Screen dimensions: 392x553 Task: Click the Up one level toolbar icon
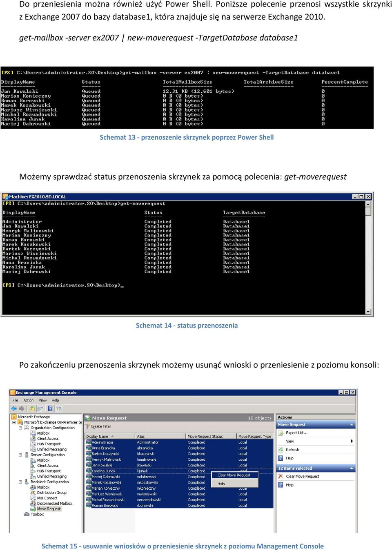point(32,408)
